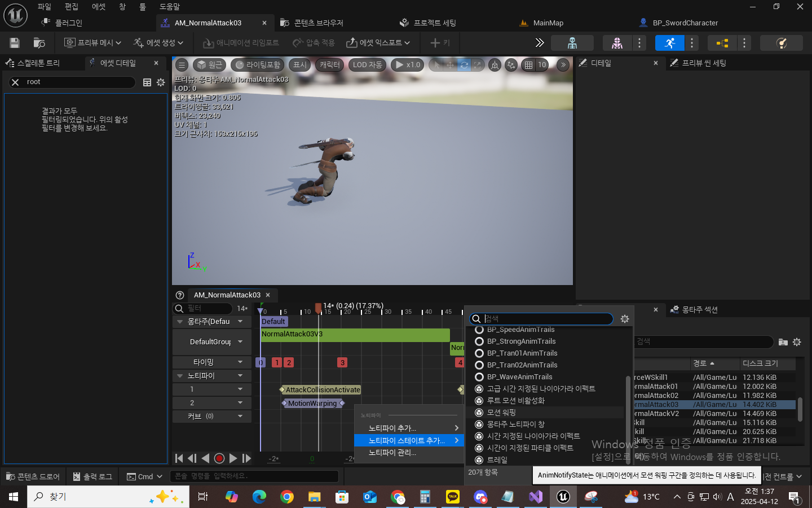Screen dimensions: 812x508
Task: Open asset browser settings gear
Action: coord(797,342)
